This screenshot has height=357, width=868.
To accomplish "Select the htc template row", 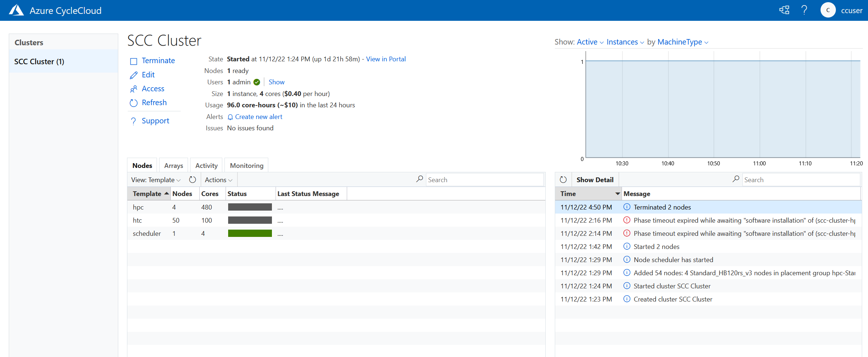I will tap(336, 220).
